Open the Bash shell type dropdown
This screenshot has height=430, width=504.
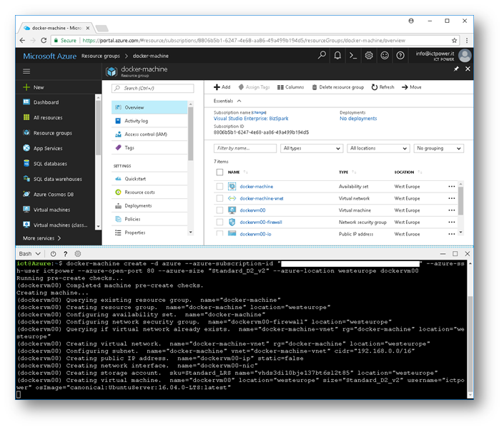(29, 254)
